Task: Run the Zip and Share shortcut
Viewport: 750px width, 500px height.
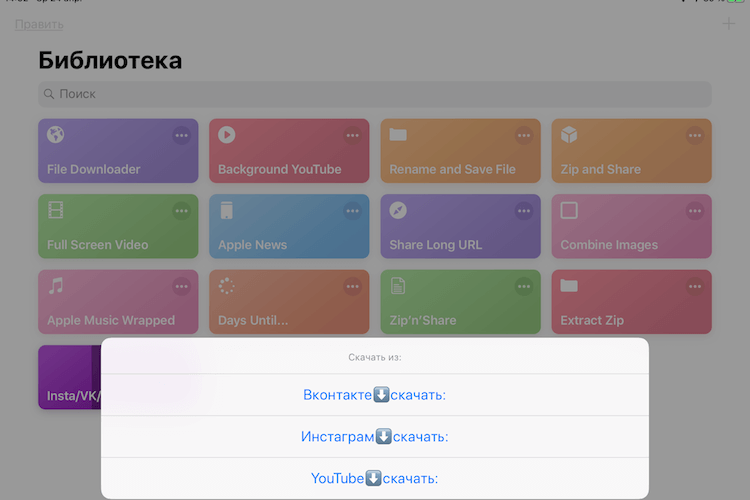Action: pyautogui.click(x=631, y=151)
